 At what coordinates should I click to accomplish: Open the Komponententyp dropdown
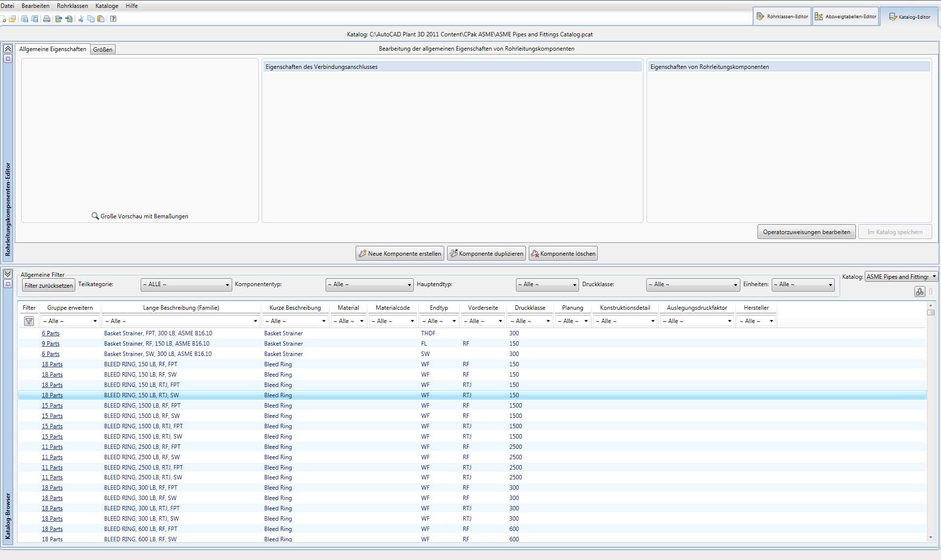(369, 284)
